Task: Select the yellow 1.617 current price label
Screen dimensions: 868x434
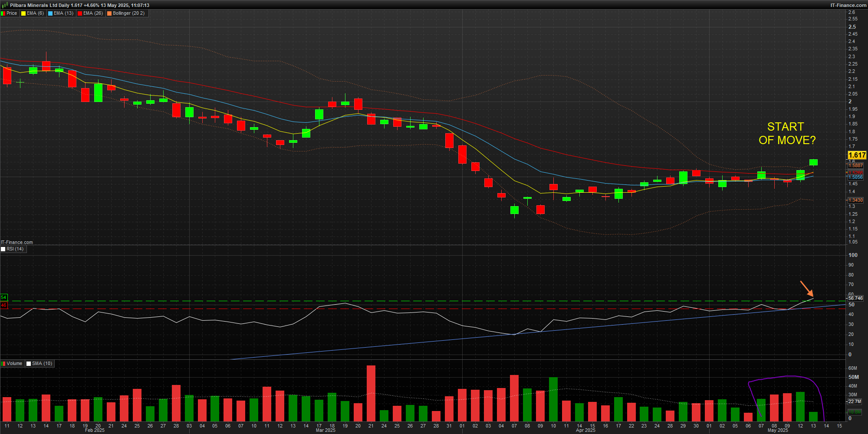Action: [x=857, y=155]
